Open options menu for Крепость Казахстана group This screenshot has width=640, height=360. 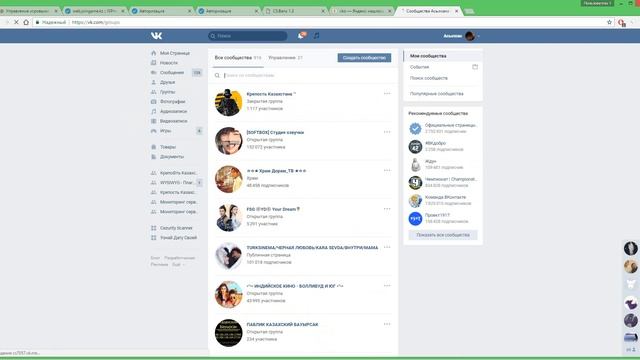click(387, 94)
